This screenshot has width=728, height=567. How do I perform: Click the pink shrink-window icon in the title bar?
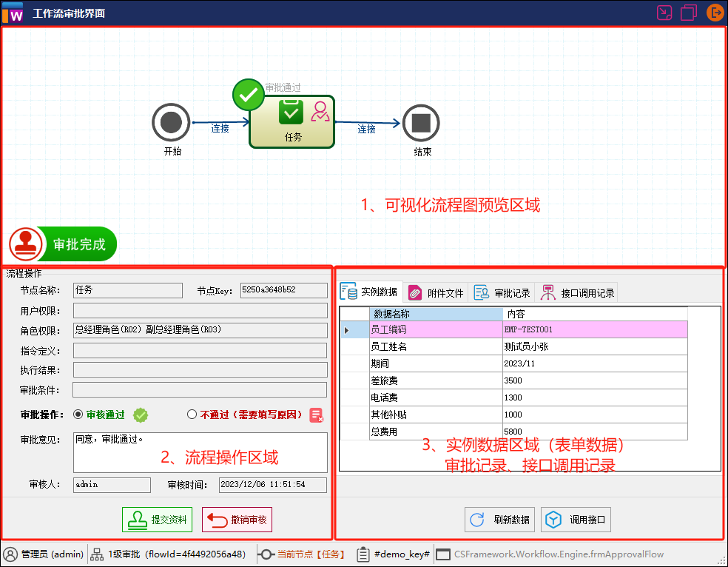(x=664, y=13)
